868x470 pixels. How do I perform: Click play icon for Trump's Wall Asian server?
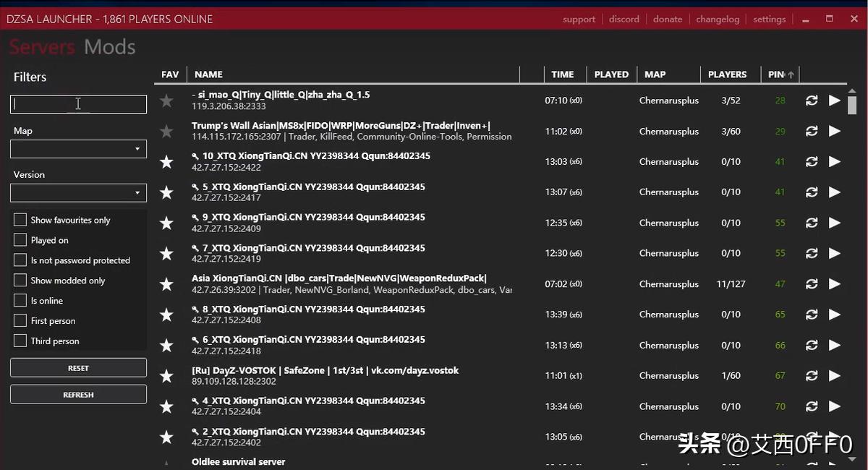834,132
